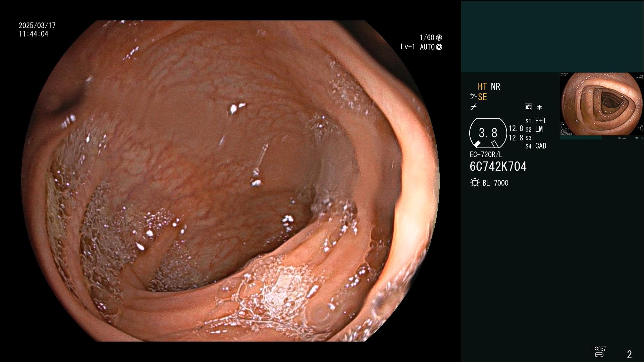Click the S4 switch assignment 'CAD'

541,146
